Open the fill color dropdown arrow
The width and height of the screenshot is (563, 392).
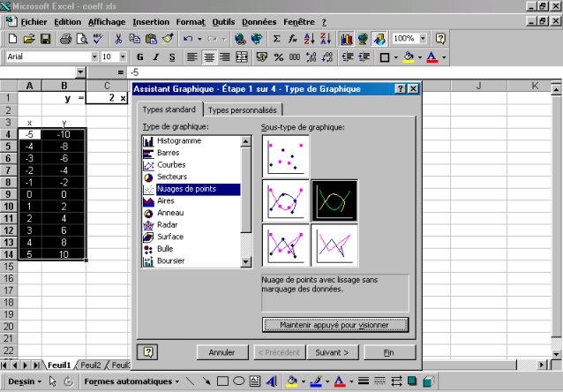pyautogui.click(x=420, y=57)
